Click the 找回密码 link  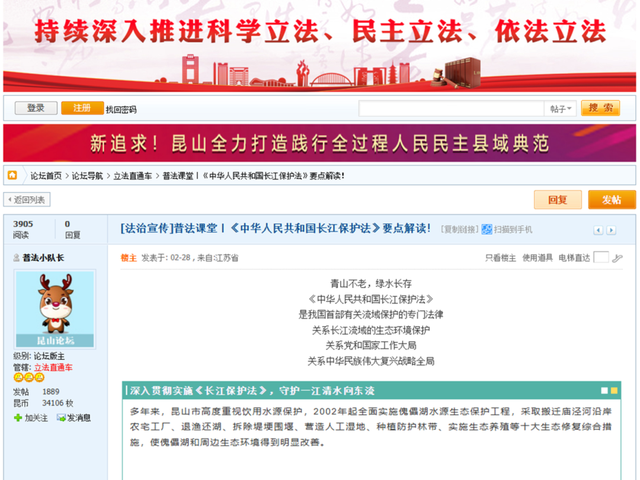[121, 109]
